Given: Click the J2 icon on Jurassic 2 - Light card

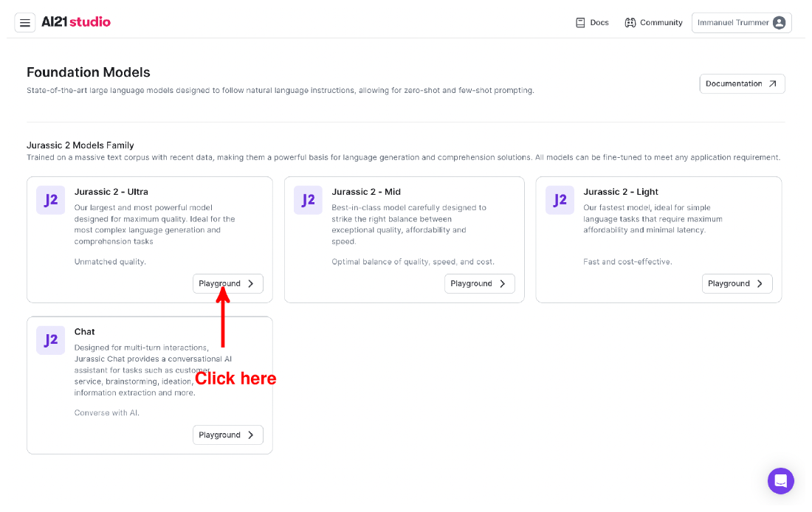Looking at the screenshot, I should (x=560, y=200).
